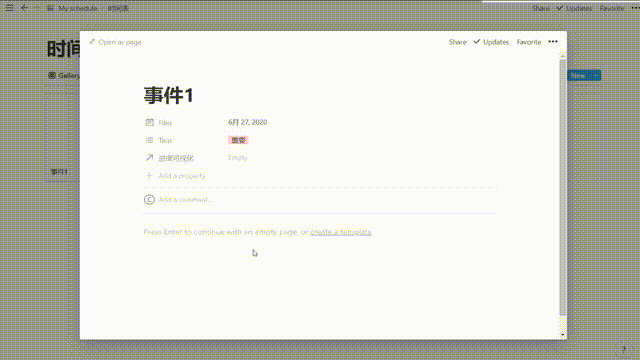Click the Add a property plus icon
This screenshot has height=360, width=640.
pyautogui.click(x=149, y=176)
